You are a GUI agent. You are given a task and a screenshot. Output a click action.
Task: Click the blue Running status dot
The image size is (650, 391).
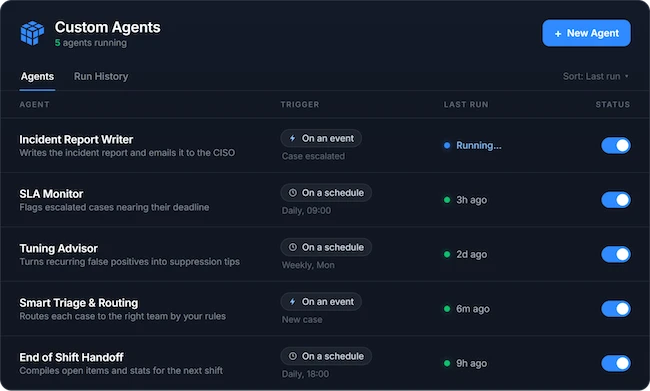(x=447, y=146)
